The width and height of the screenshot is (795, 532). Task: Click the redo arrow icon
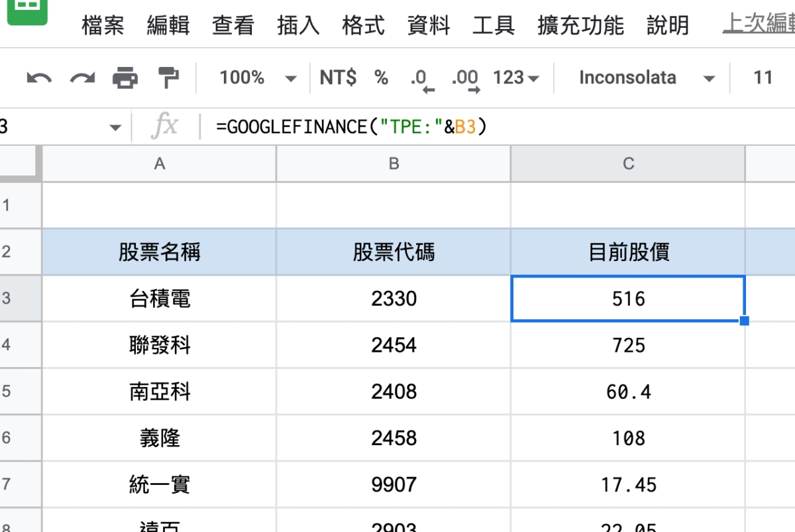coord(83,78)
